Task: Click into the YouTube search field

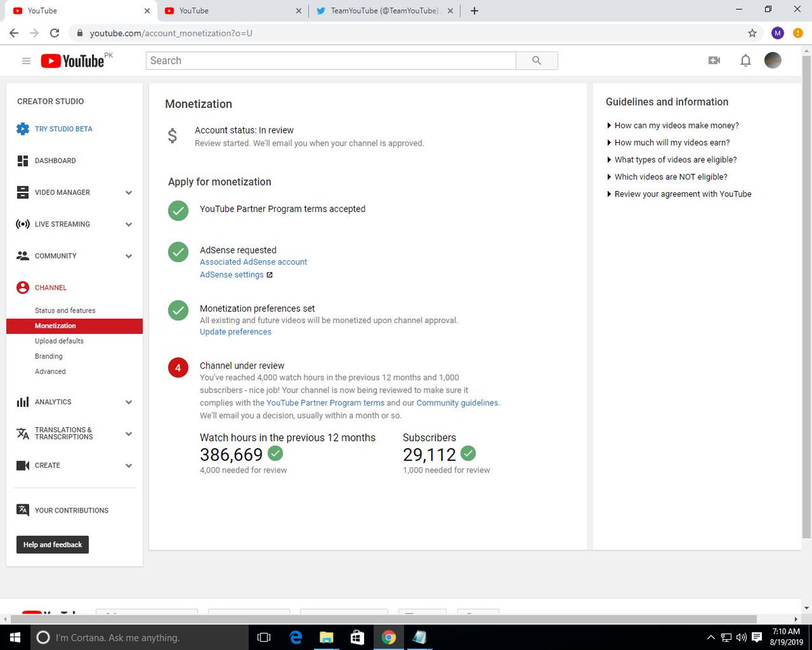Action: [331, 61]
